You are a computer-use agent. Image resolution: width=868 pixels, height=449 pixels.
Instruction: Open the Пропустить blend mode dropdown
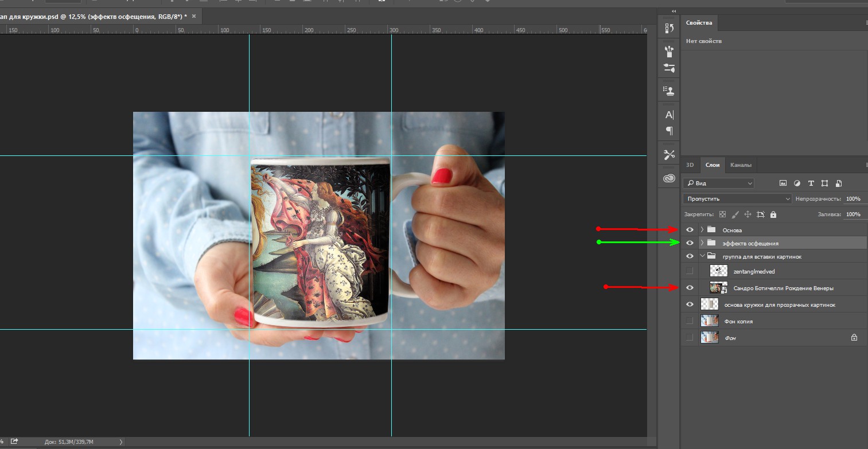pyautogui.click(x=738, y=198)
